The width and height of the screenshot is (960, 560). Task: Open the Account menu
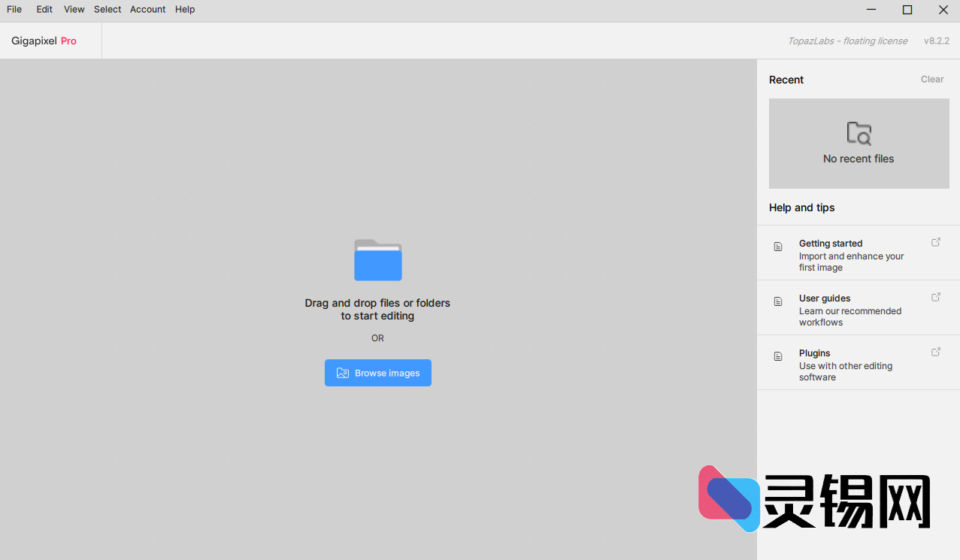147,10
